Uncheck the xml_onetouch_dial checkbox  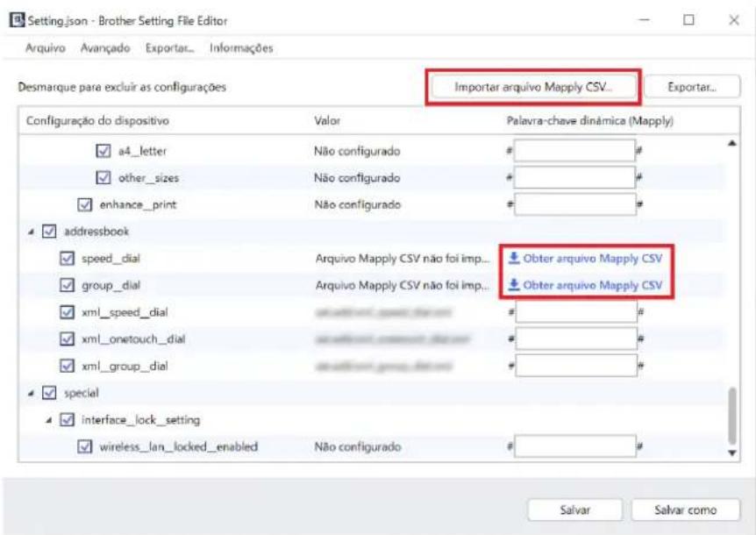tap(67, 339)
